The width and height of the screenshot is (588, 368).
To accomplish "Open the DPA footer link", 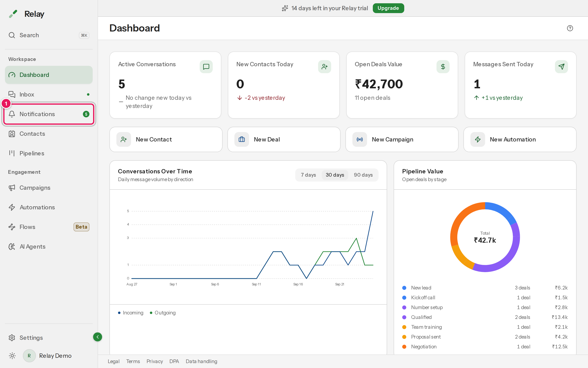I will click(x=174, y=361).
